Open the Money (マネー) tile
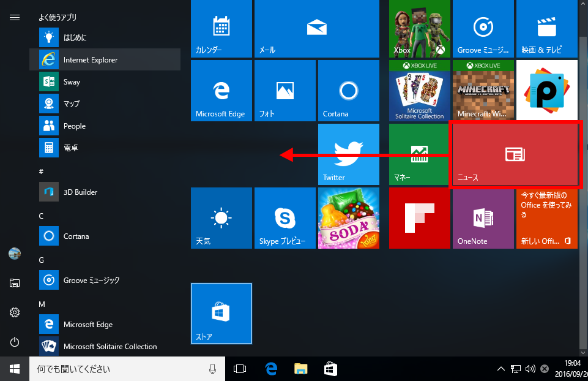588x381 pixels. (420, 154)
